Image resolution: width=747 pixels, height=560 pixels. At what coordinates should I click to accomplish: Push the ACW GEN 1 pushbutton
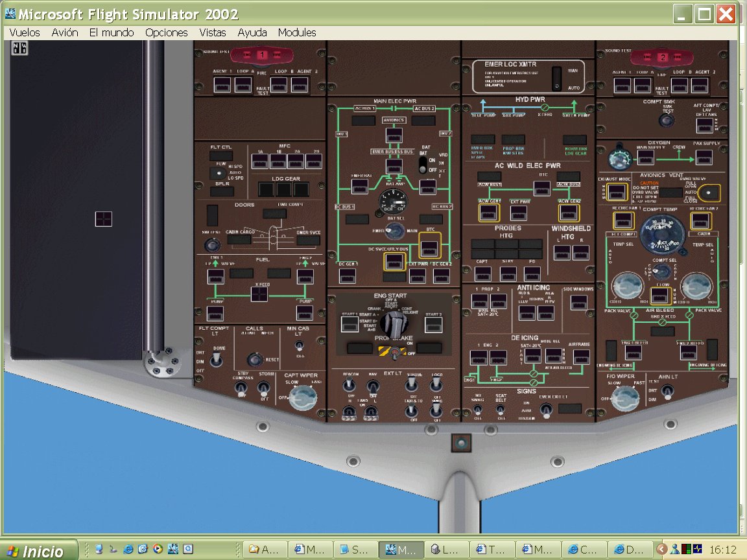pyautogui.click(x=489, y=213)
